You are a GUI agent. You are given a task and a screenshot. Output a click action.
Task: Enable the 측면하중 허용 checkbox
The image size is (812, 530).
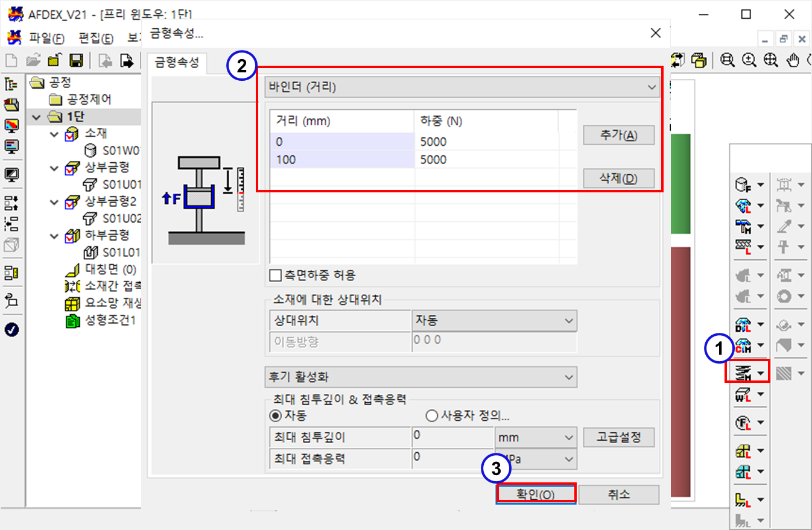tap(276, 276)
